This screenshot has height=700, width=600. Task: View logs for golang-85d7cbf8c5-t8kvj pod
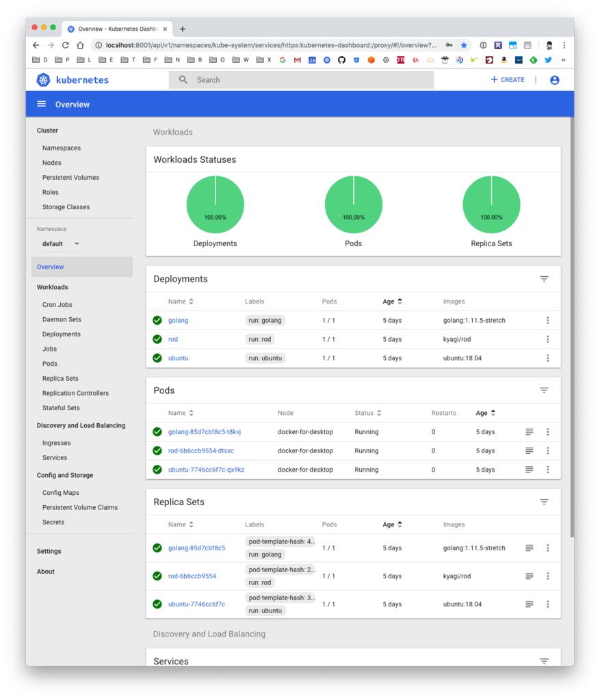529,432
